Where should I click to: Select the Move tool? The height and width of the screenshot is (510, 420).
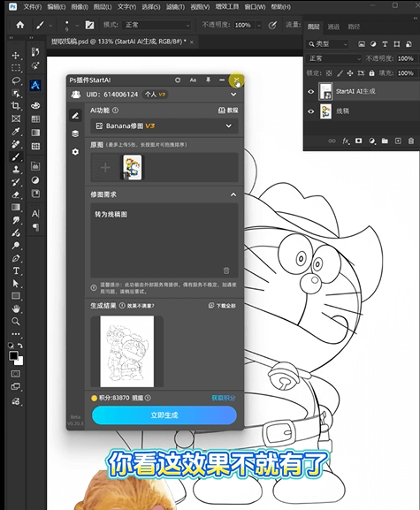click(16, 55)
